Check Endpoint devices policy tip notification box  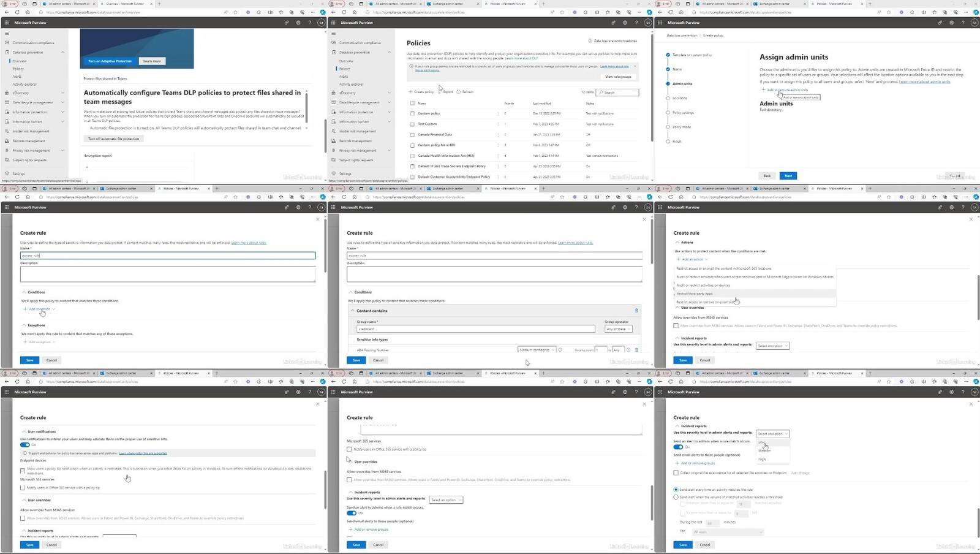(x=23, y=471)
